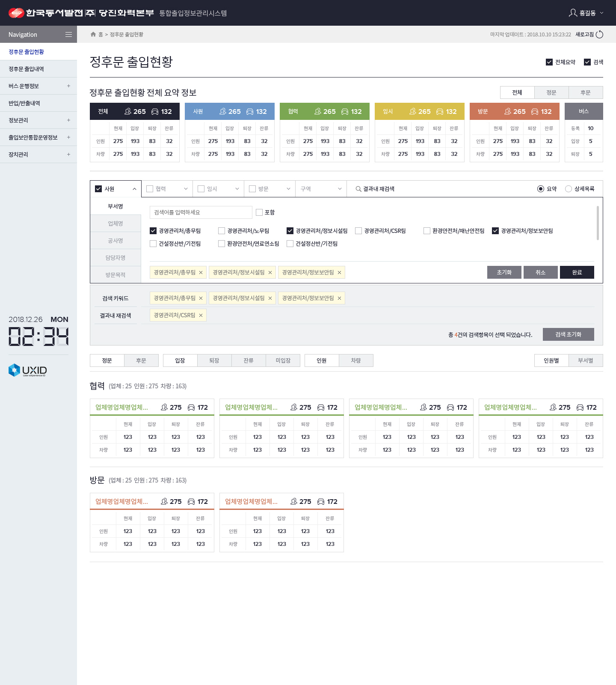
Task: Click the people icon in the 전체 summary card
Action: pos(128,111)
